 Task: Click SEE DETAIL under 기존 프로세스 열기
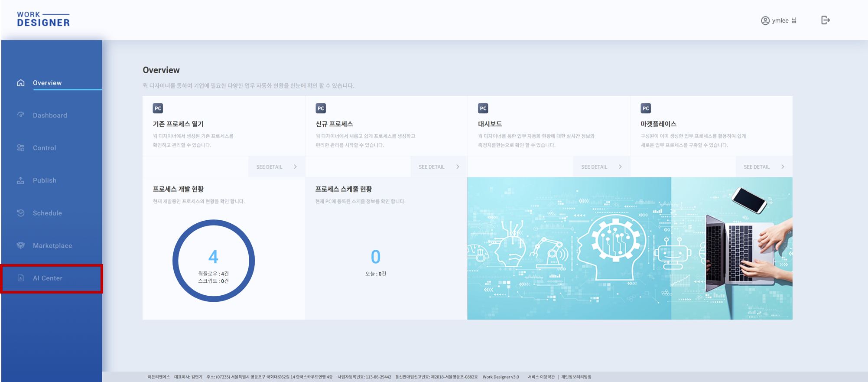(x=269, y=167)
